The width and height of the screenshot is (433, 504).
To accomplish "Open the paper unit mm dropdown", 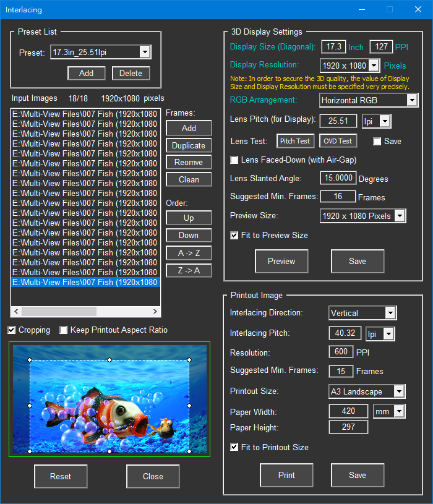I will [399, 411].
